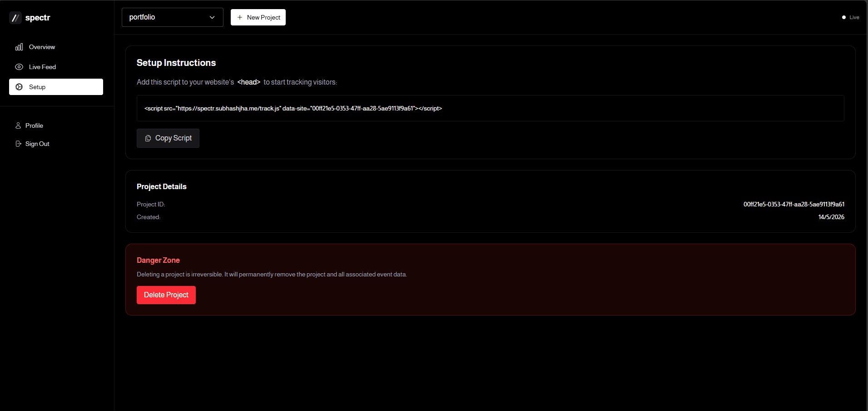Click the Setup Instructions heading
This screenshot has width=868, height=411.
(176, 63)
